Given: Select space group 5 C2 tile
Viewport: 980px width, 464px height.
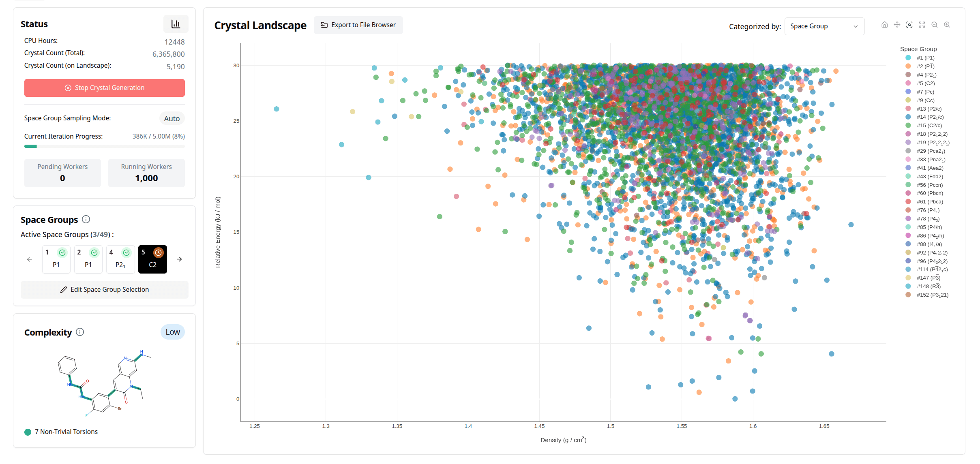Looking at the screenshot, I should 152,259.
